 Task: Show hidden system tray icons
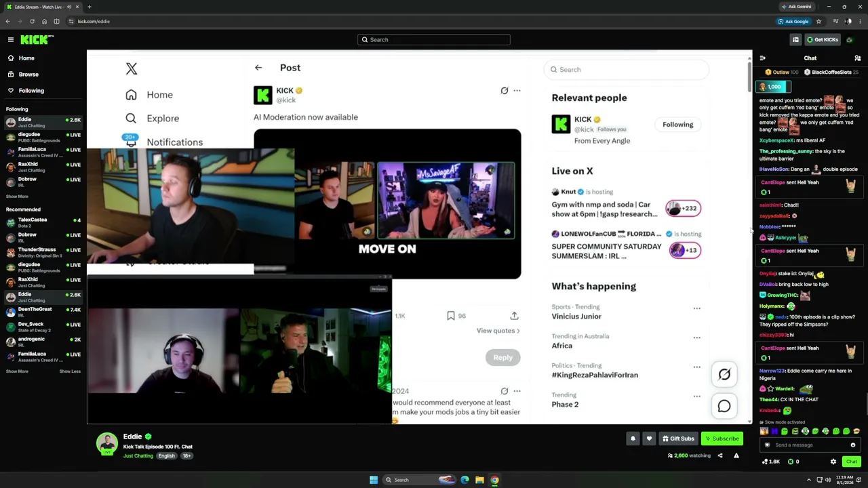[810, 480]
